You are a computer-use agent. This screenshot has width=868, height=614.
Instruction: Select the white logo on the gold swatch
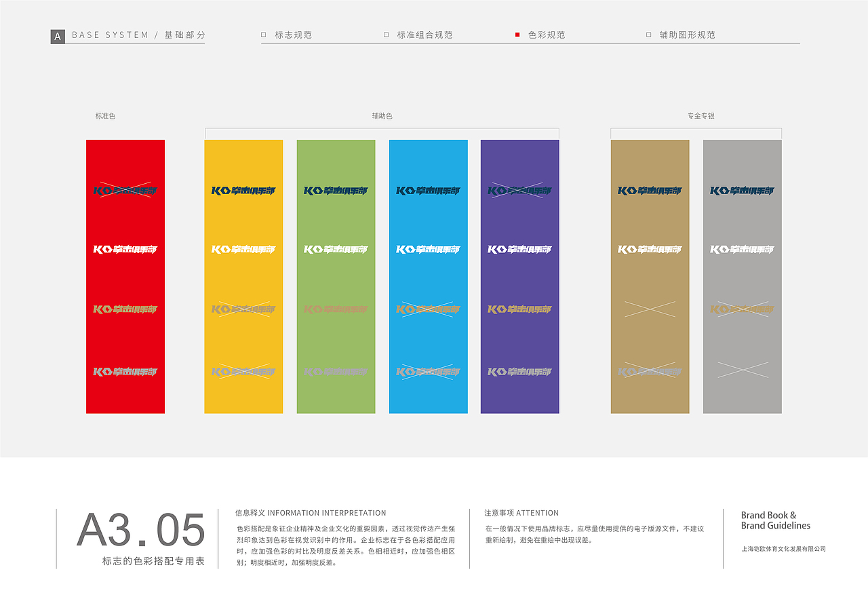coord(650,250)
